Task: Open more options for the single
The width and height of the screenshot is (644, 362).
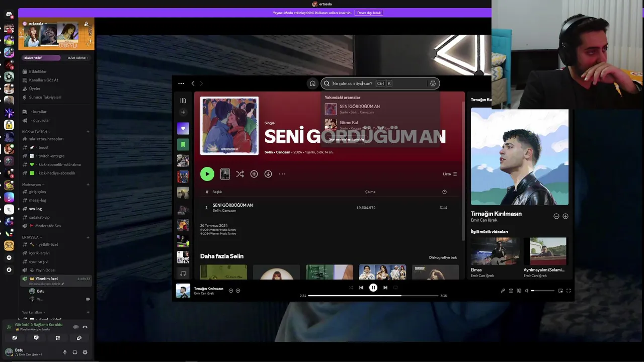Action: click(x=282, y=174)
